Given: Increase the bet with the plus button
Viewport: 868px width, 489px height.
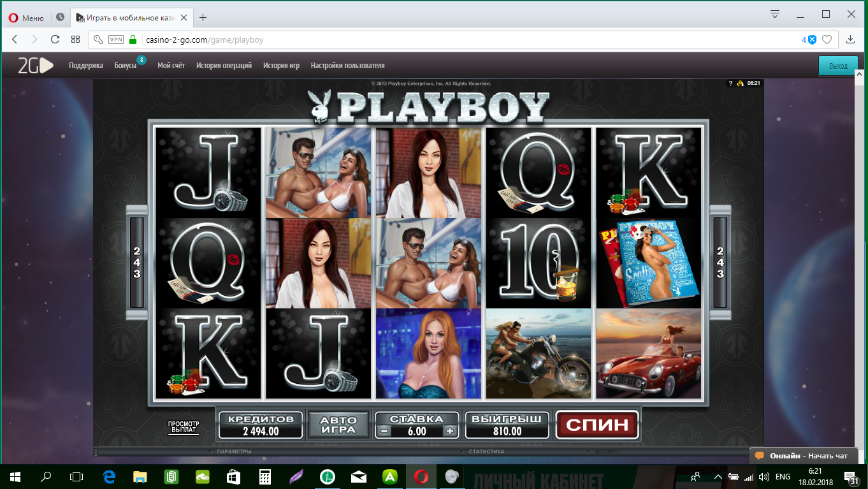Looking at the screenshot, I should 451,431.
